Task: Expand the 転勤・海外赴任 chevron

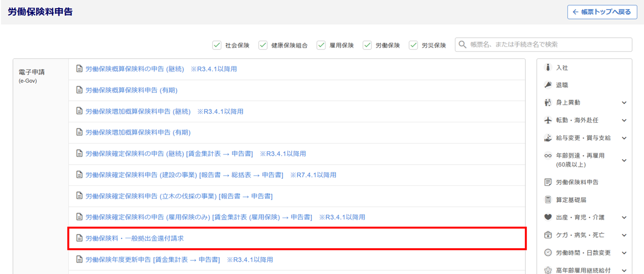Action: tap(624, 120)
